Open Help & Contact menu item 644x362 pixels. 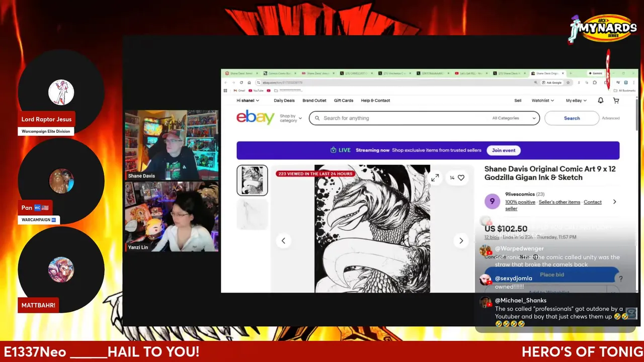pyautogui.click(x=375, y=101)
